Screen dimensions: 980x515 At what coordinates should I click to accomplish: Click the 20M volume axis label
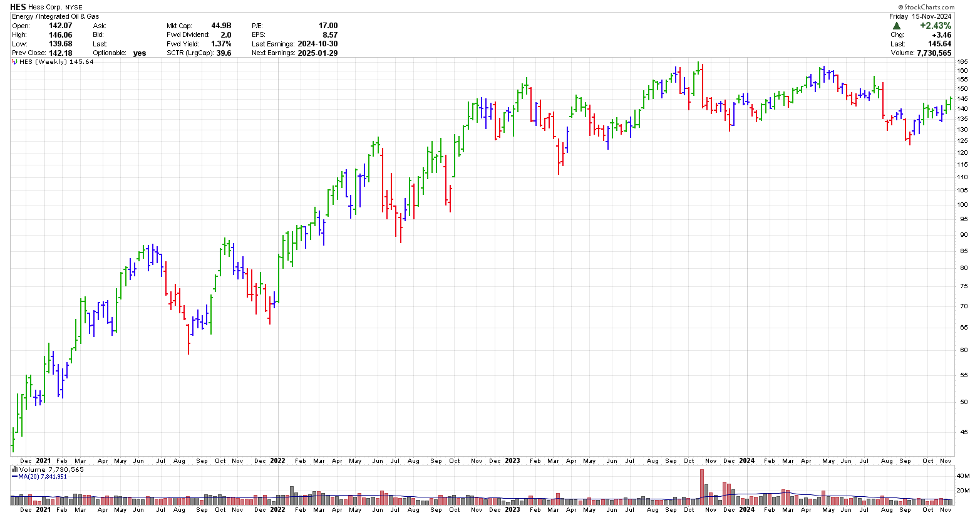pos(963,491)
